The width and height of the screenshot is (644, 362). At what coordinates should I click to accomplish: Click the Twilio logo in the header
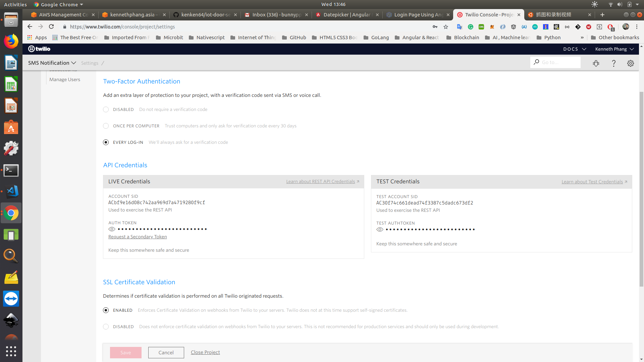point(39,49)
